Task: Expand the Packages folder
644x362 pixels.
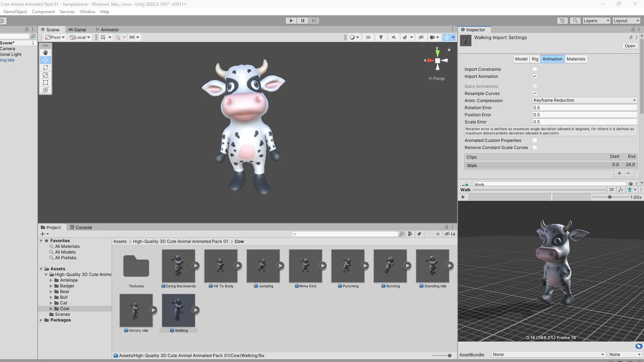Action: (x=41, y=320)
